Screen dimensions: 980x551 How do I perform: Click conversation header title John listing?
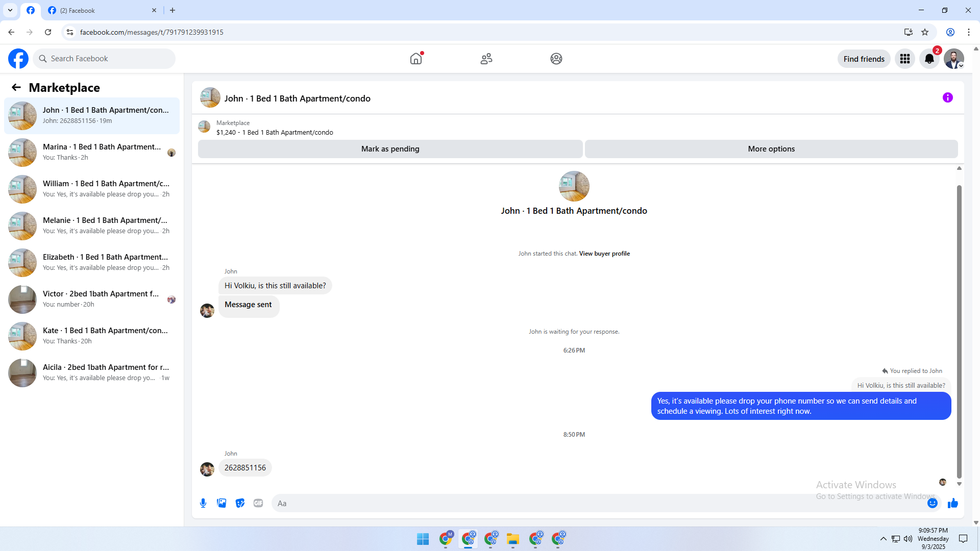tap(298, 98)
